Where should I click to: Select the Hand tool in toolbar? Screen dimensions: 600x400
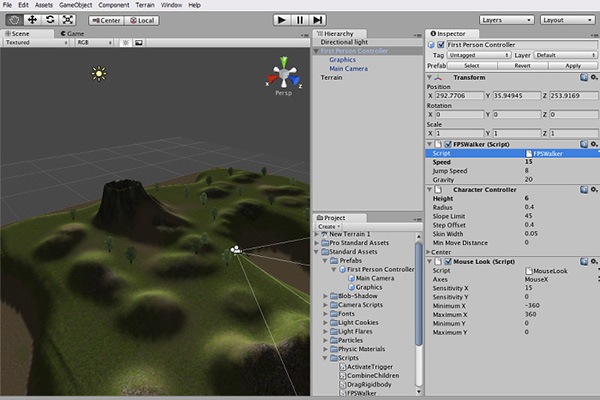pyautogui.click(x=15, y=20)
